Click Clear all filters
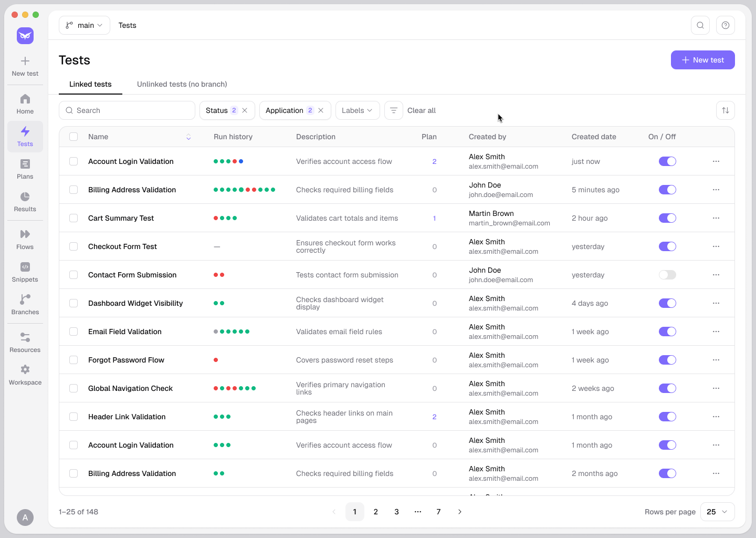 coord(422,110)
